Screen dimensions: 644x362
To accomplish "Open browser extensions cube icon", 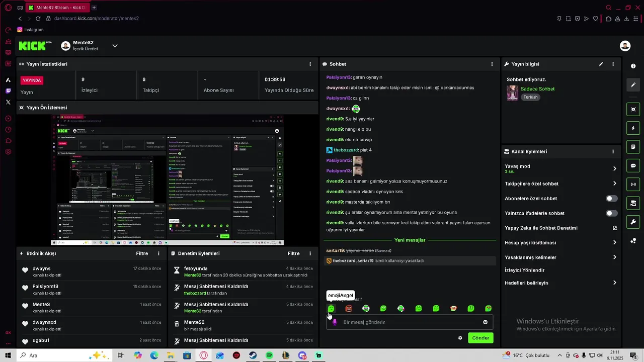I will [x=608, y=19].
